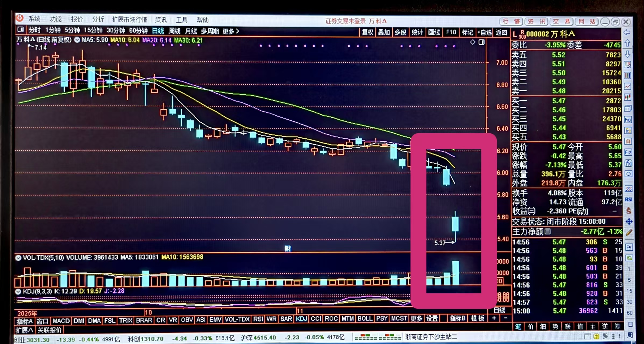The width and height of the screenshot is (644, 344).
Task: Click the +自选 add to watchlist button
Action: pyautogui.click(x=484, y=33)
